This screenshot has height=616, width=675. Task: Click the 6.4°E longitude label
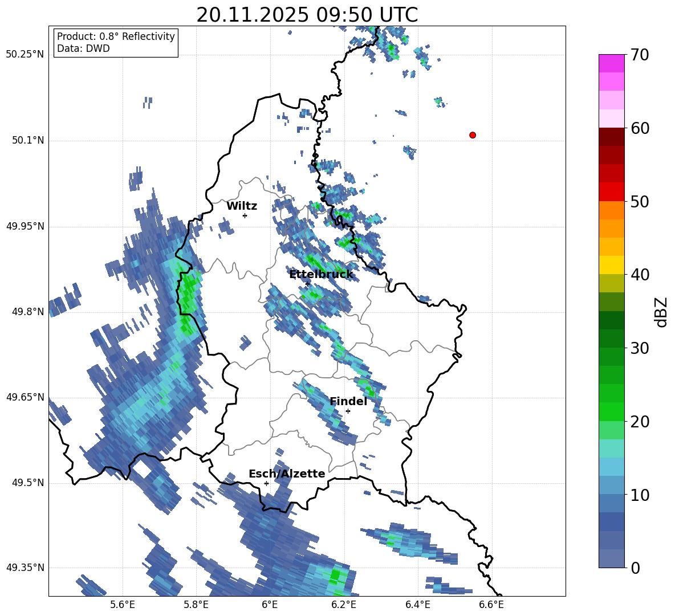coord(417,605)
